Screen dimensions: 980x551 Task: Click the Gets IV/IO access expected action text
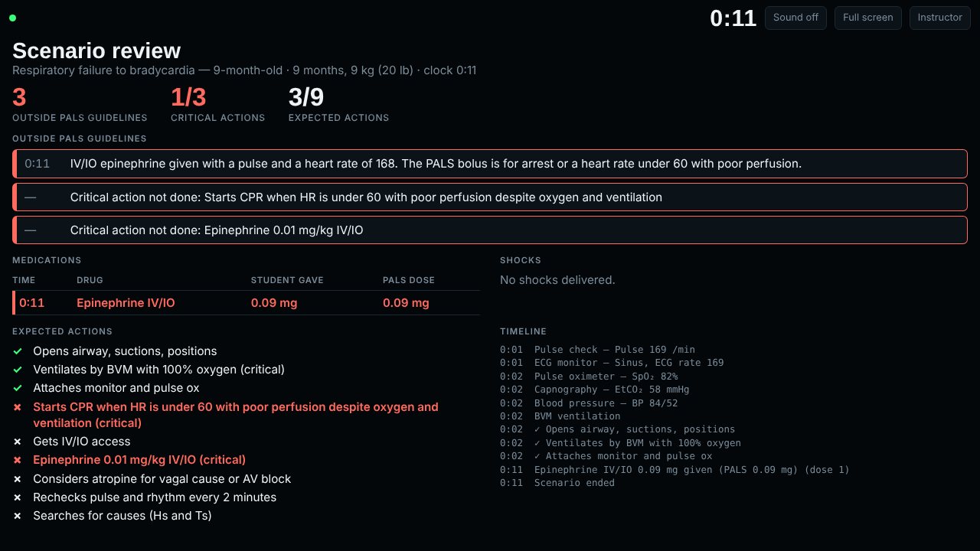82,442
